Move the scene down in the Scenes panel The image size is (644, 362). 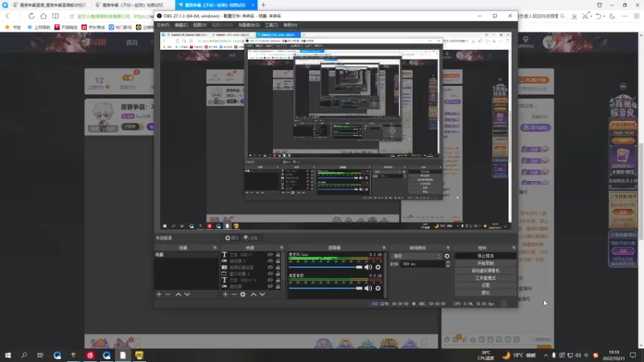(x=188, y=294)
